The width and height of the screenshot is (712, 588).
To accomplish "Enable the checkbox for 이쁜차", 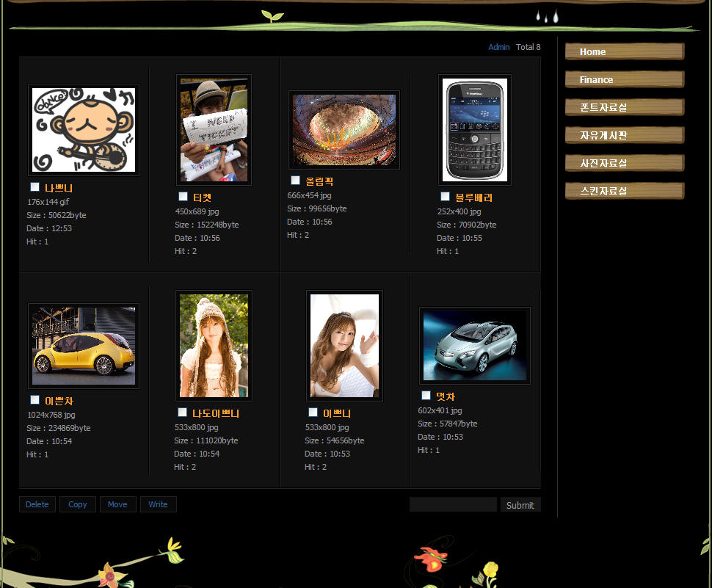I will 35,400.
